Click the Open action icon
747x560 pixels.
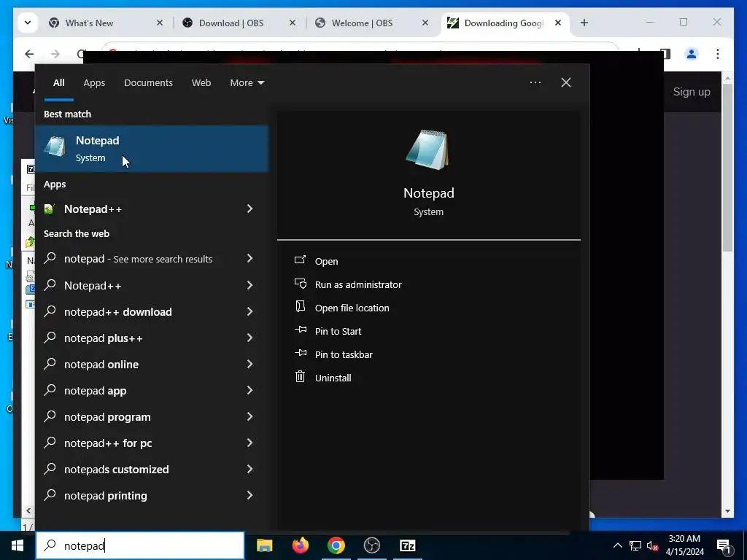tap(300, 260)
